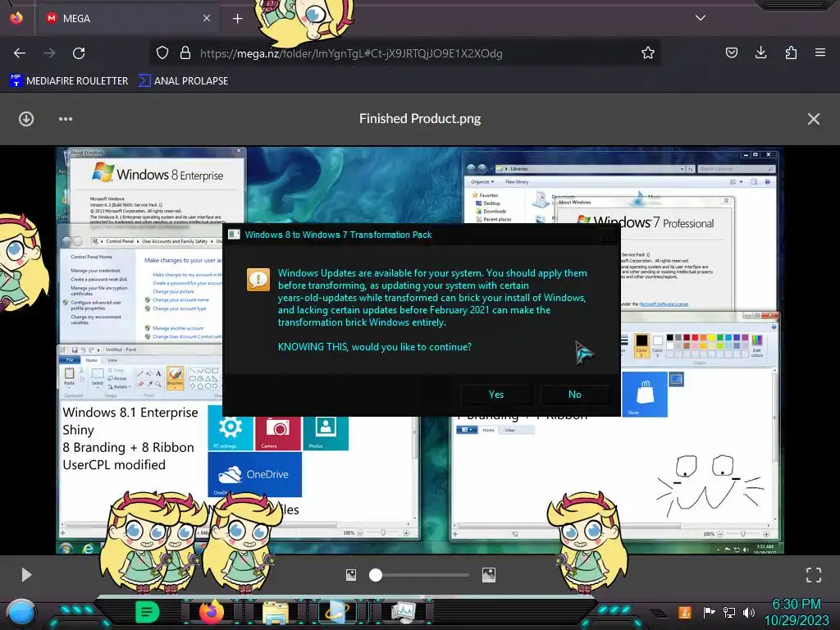Click the small picture zoom-out icon
Viewport: 840px width, 630px height.
351,575
